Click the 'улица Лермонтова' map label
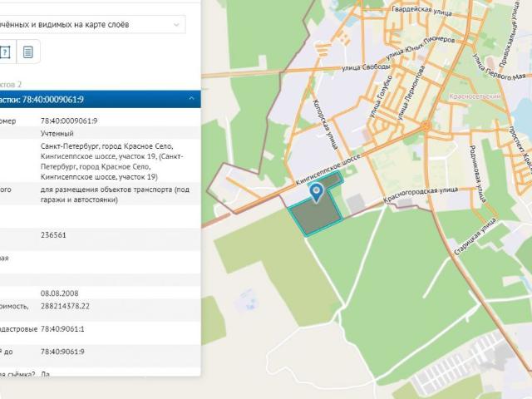The width and height of the screenshot is (532, 399). pyautogui.click(x=411, y=92)
